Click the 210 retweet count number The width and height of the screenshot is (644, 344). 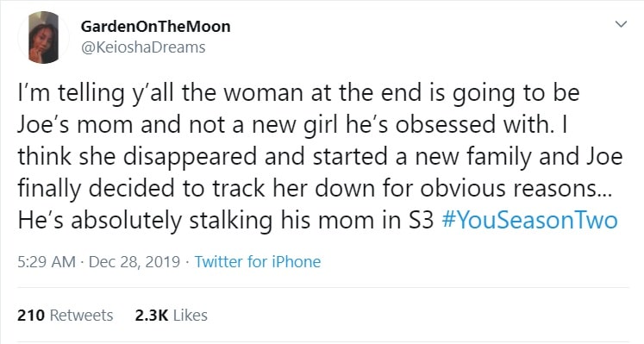pyautogui.click(x=31, y=316)
